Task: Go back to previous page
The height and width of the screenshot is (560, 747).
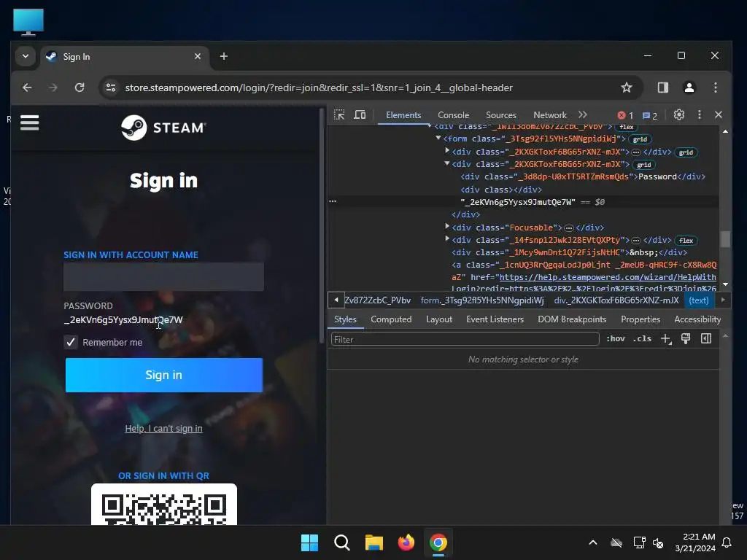Action: [x=27, y=87]
